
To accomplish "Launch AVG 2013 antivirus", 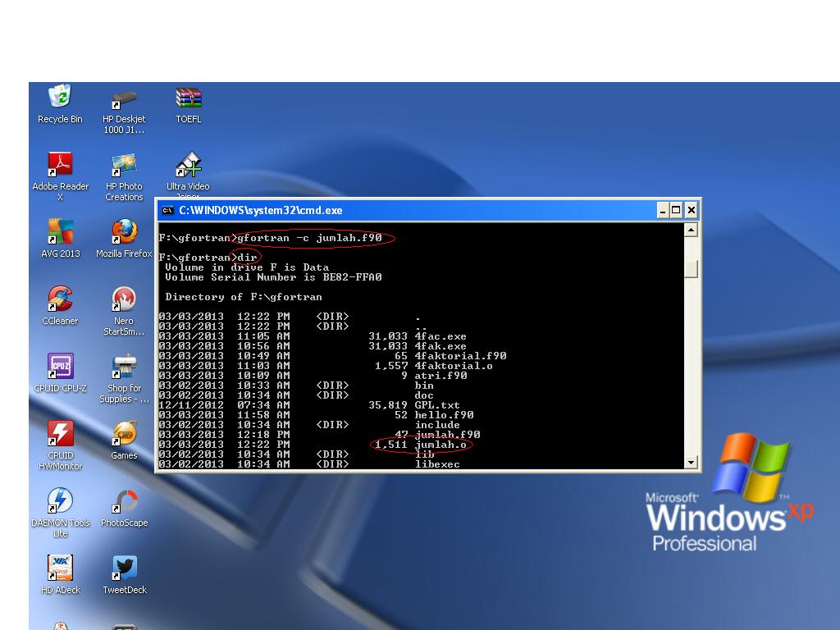I will tap(58, 234).
